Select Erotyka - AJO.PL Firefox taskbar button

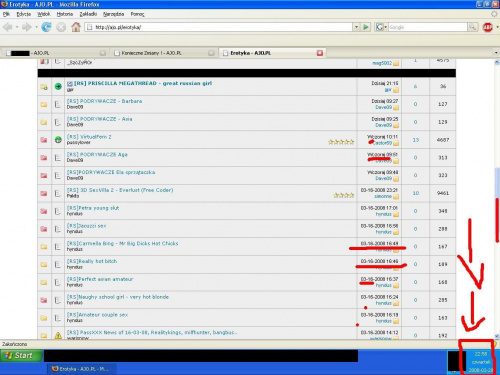(82, 369)
